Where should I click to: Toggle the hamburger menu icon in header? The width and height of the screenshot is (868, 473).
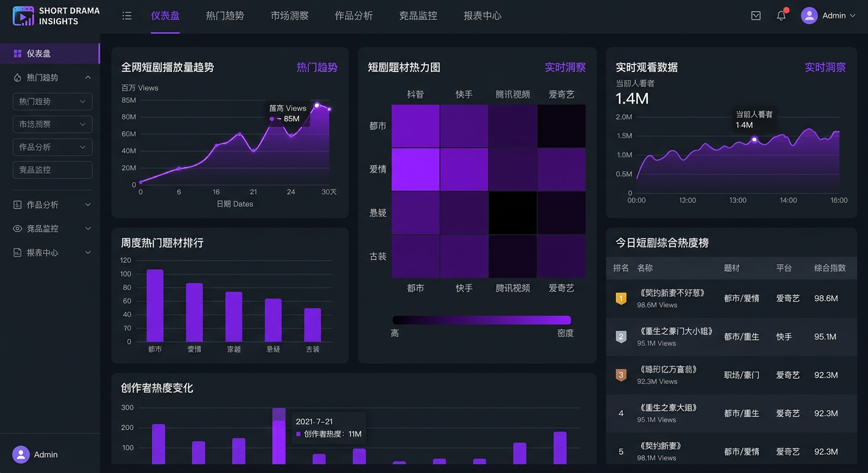tap(127, 16)
